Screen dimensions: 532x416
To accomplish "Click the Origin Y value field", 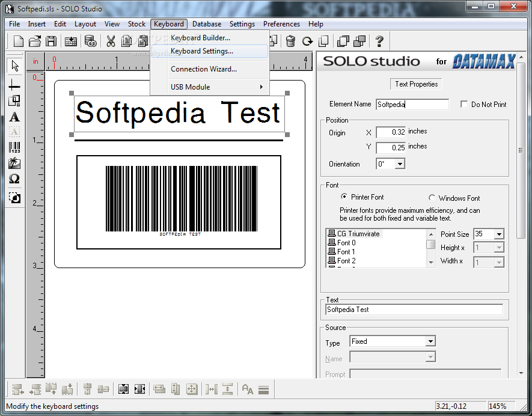I will click(x=391, y=148).
